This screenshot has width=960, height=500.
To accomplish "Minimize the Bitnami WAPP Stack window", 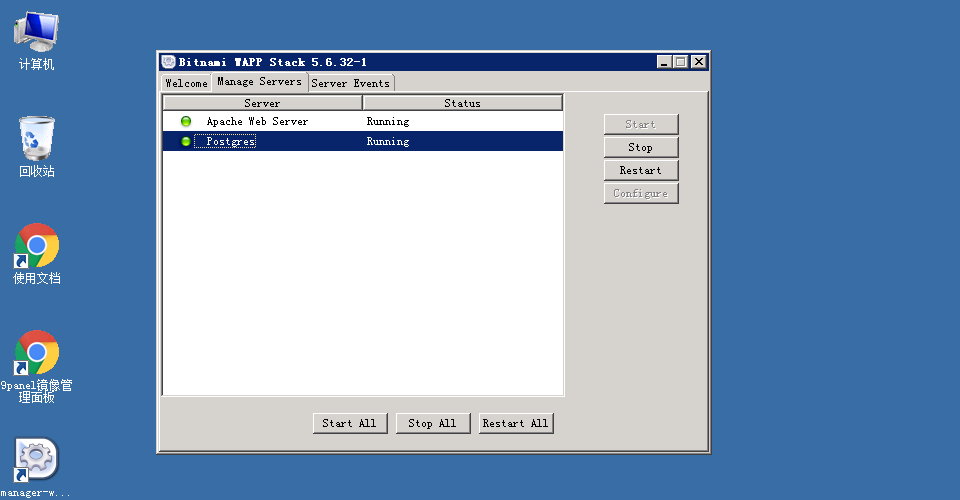I will [x=664, y=62].
